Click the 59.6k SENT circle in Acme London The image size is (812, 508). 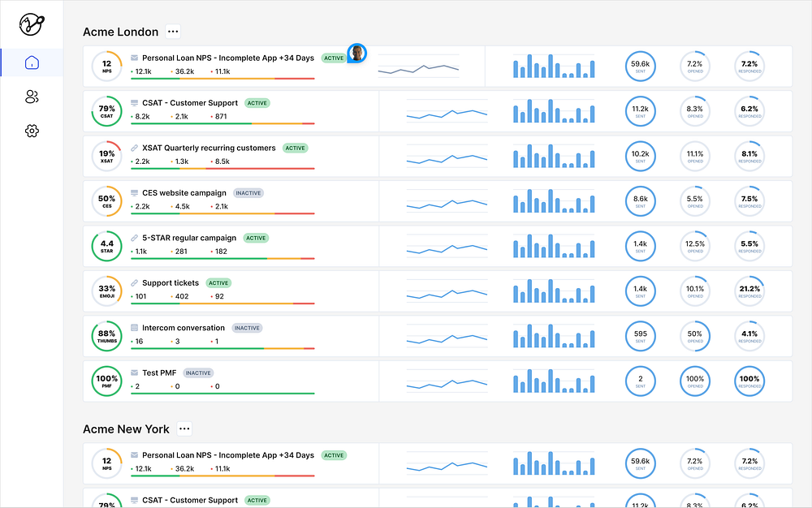(641, 67)
